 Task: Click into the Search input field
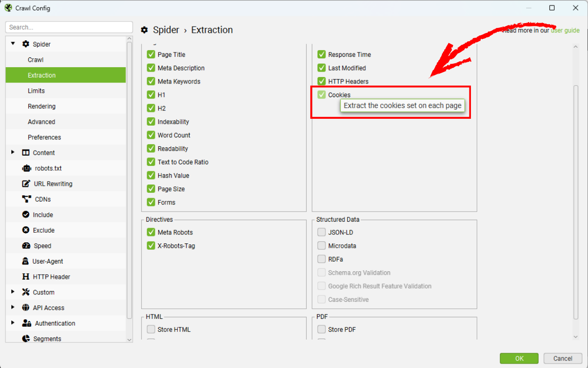(69, 27)
